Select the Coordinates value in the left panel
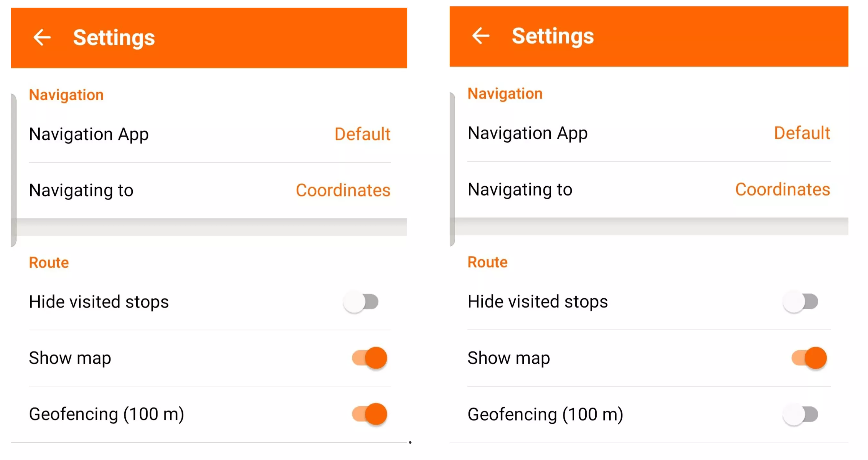868x460 pixels. pyautogui.click(x=343, y=190)
